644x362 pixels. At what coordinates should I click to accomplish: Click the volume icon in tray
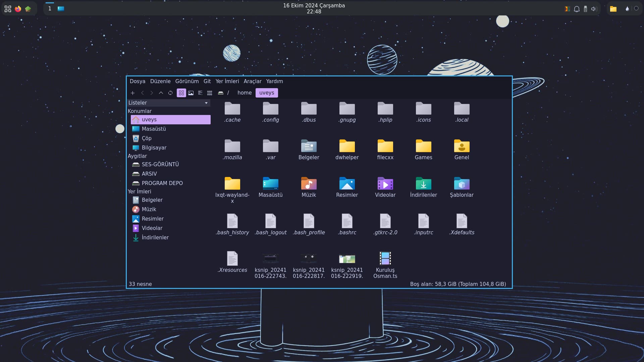pos(594,9)
